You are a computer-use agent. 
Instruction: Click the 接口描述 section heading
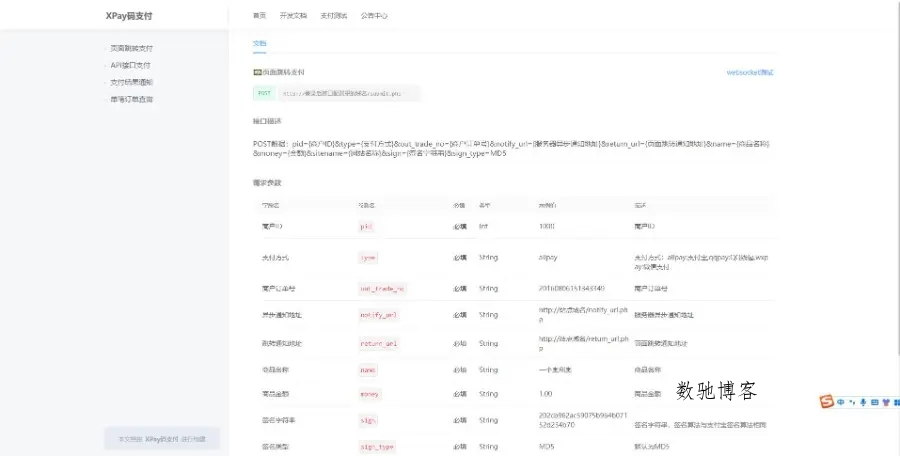coord(267,121)
